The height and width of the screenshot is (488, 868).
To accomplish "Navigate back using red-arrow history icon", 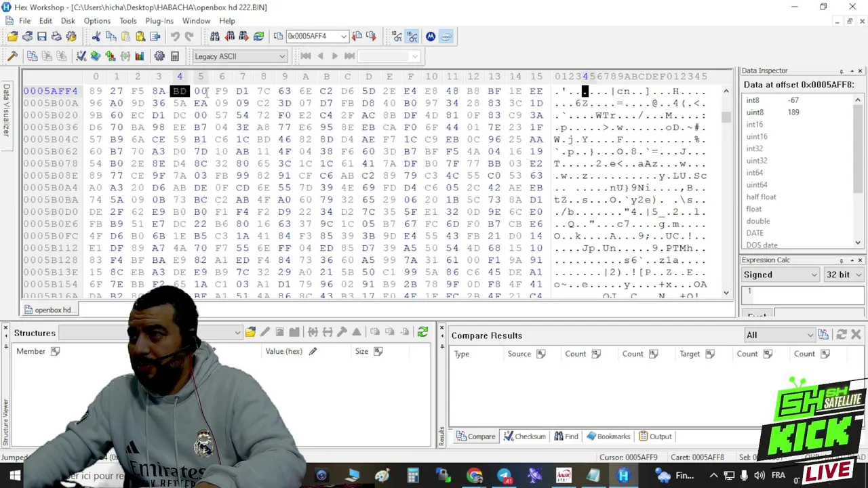I will 357,37.
